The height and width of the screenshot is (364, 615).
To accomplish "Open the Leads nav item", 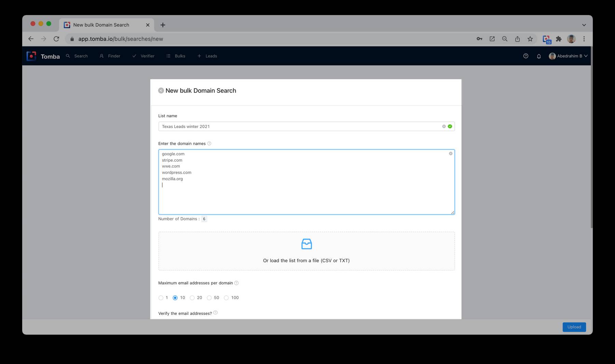I will pyautogui.click(x=207, y=56).
